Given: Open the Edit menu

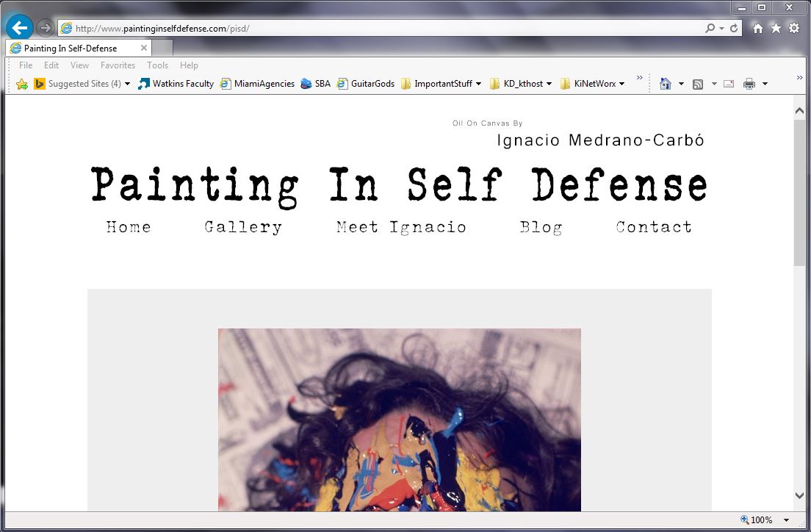Looking at the screenshot, I should (x=51, y=65).
